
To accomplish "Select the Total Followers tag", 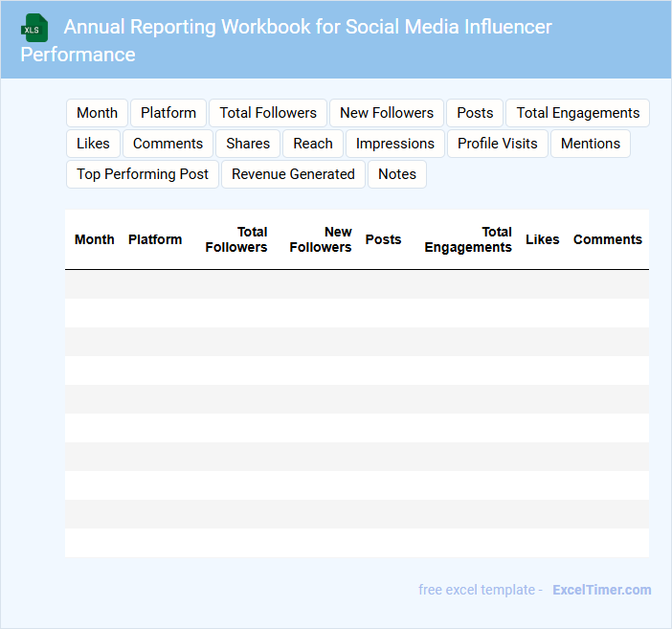I will (x=268, y=113).
